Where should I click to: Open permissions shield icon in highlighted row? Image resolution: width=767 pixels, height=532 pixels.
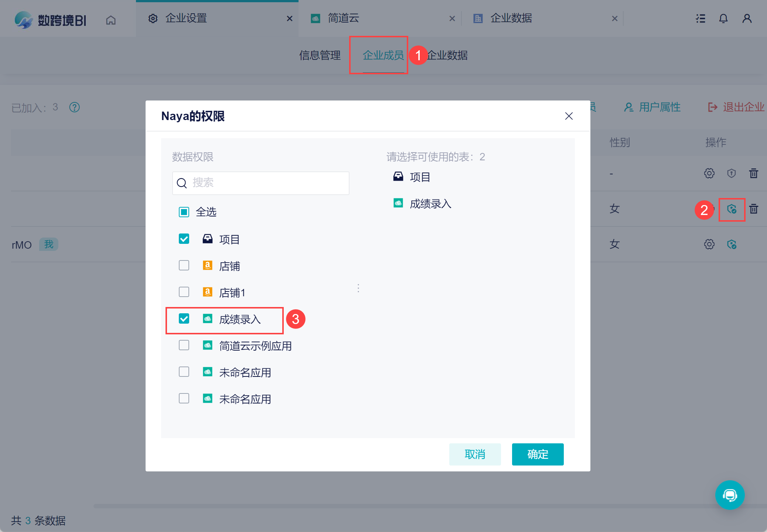tap(732, 209)
